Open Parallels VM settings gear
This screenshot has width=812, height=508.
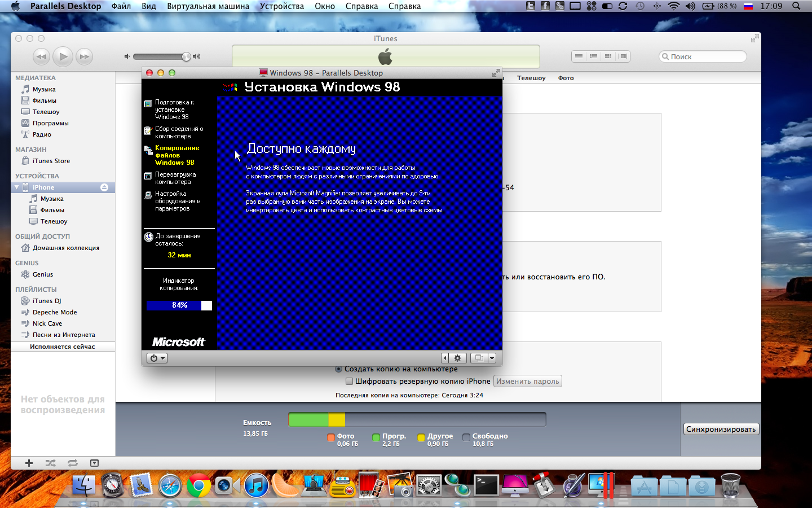point(458,358)
